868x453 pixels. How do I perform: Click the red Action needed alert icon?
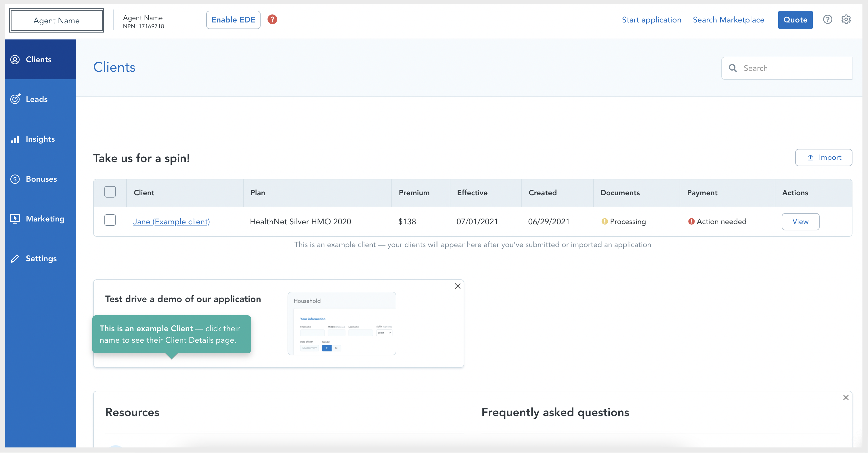[x=691, y=221]
